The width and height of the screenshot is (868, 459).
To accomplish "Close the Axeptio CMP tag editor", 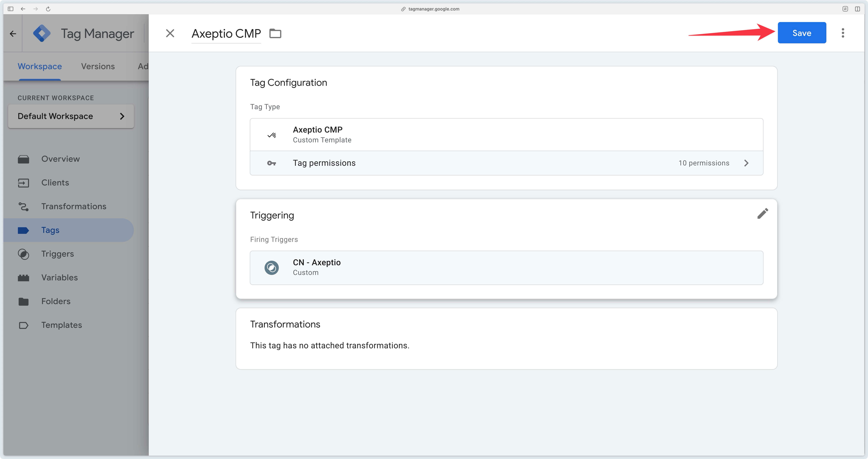I will click(170, 33).
